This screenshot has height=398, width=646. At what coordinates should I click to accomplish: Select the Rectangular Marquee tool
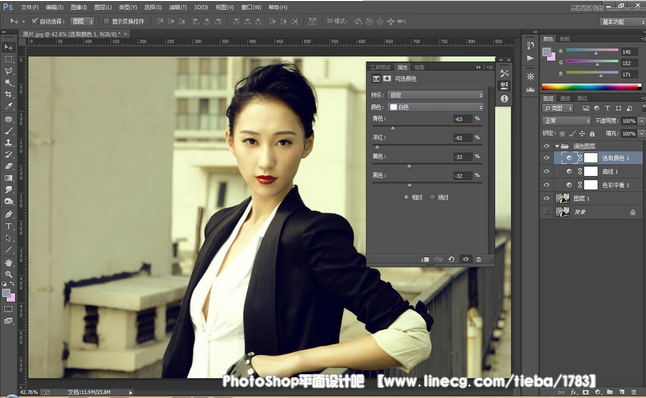coord(8,59)
